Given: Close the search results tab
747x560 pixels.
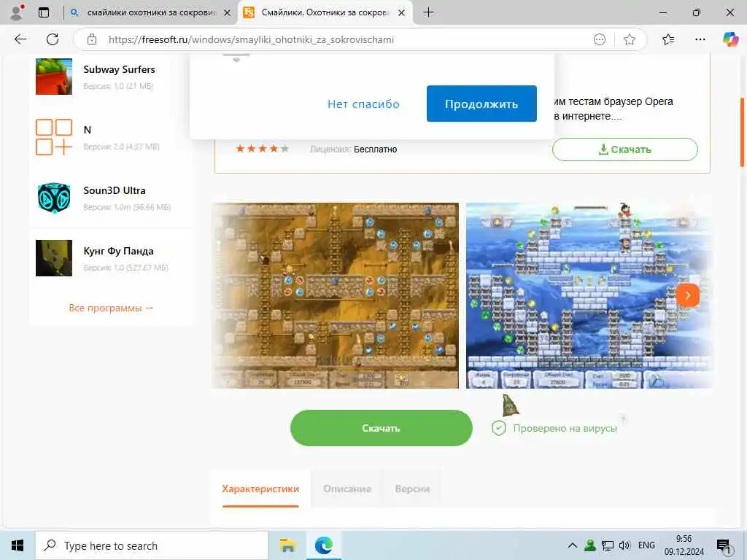Looking at the screenshot, I should (228, 13).
